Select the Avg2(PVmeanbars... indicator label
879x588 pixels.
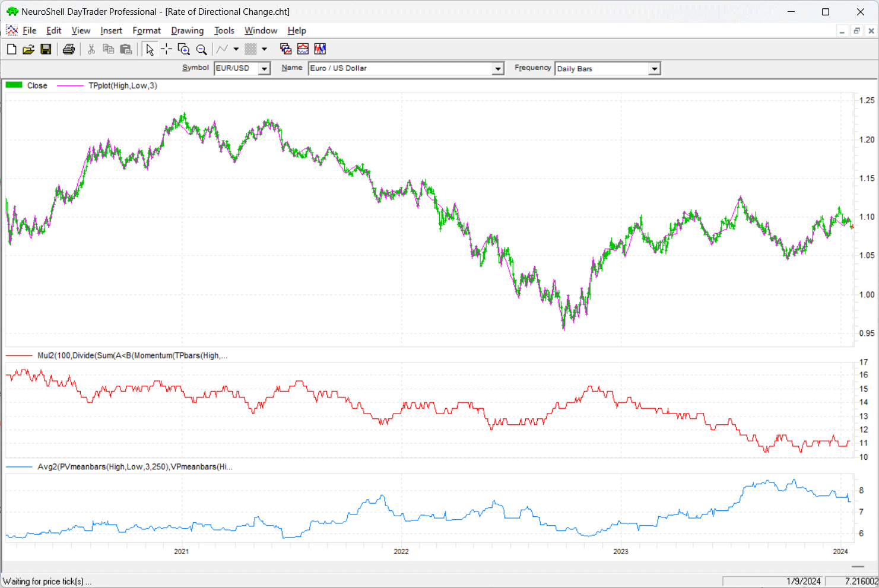click(x=135, y=467)
